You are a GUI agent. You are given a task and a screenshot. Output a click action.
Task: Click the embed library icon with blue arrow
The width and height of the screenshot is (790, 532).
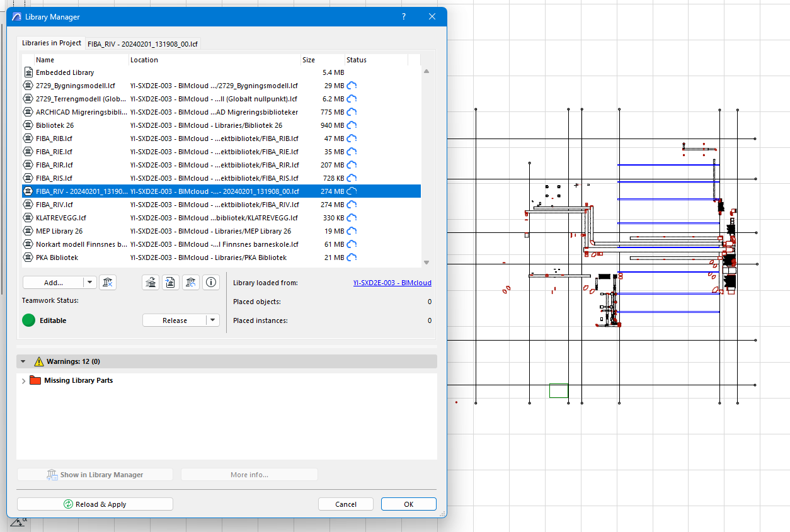pos(171,283)
